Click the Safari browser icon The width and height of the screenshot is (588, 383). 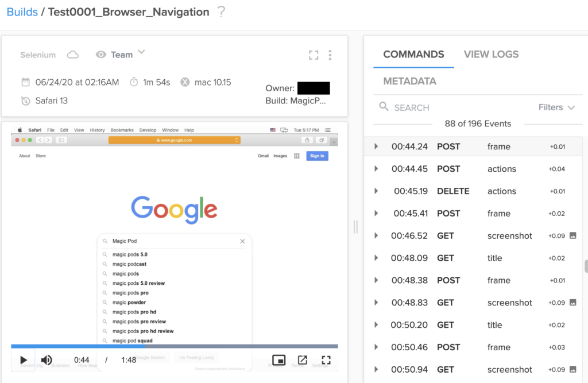[x=25, y=100]
